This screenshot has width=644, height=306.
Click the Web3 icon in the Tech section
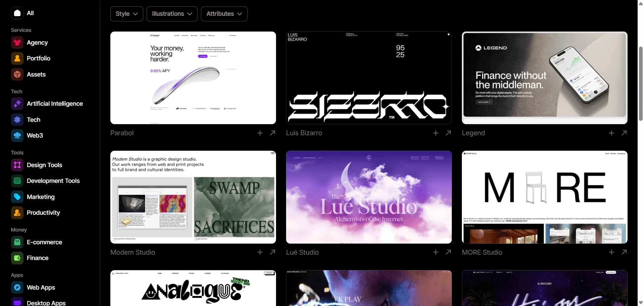(x=17, y=136)
